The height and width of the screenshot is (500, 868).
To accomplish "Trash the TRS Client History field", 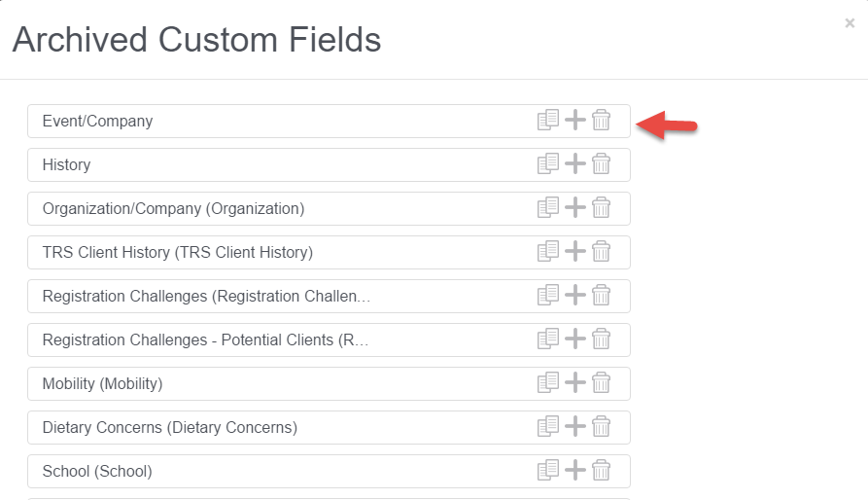I will pyautogui.click(x=602, y=252).
